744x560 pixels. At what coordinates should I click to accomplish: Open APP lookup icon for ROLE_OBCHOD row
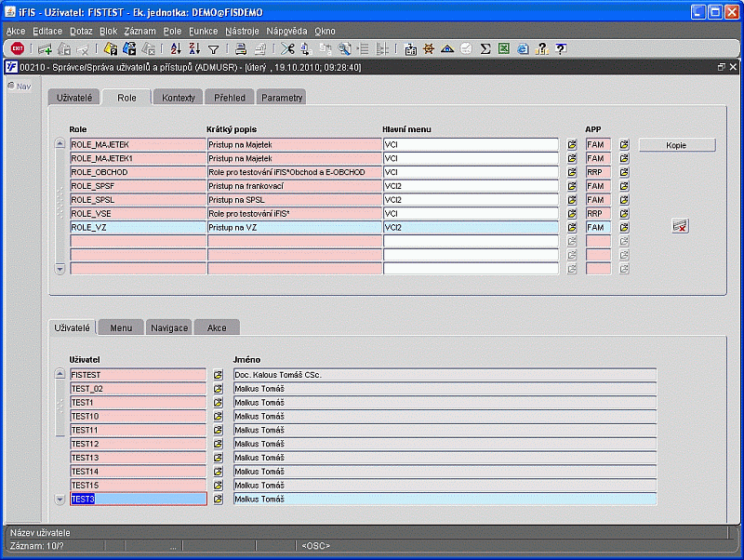pos(624,172)
